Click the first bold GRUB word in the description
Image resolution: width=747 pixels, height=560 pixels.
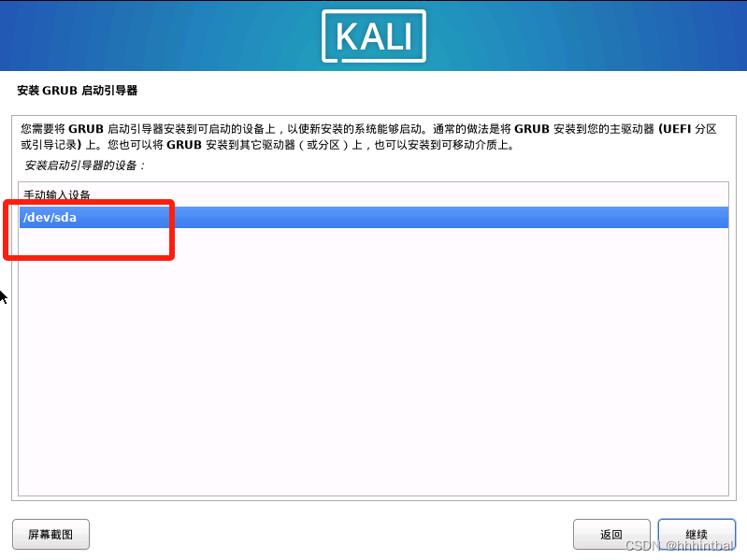click(x=86, y=129)
